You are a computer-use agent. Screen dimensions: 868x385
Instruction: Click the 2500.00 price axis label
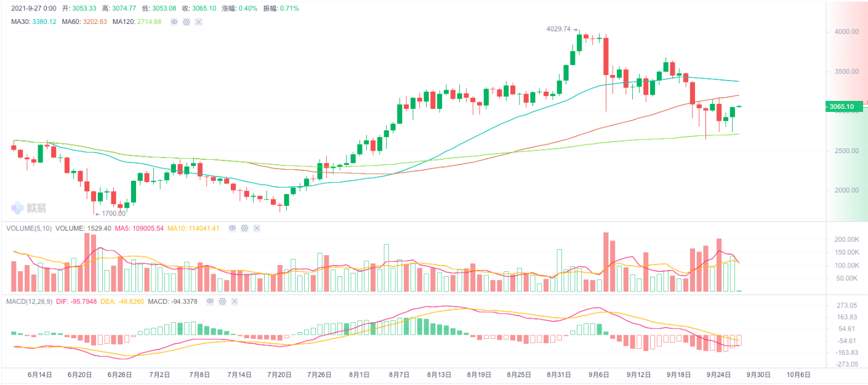coord(846,151)
